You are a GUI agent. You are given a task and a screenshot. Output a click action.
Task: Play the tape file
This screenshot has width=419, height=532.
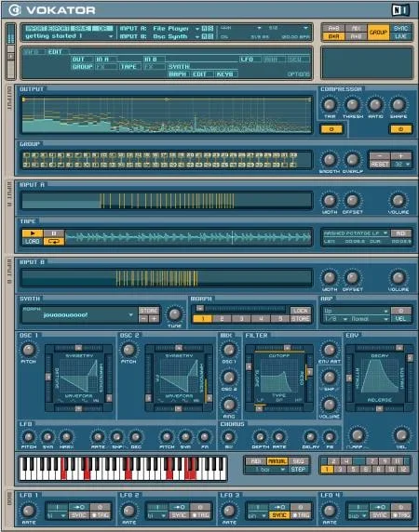click(x=33, y=233)
